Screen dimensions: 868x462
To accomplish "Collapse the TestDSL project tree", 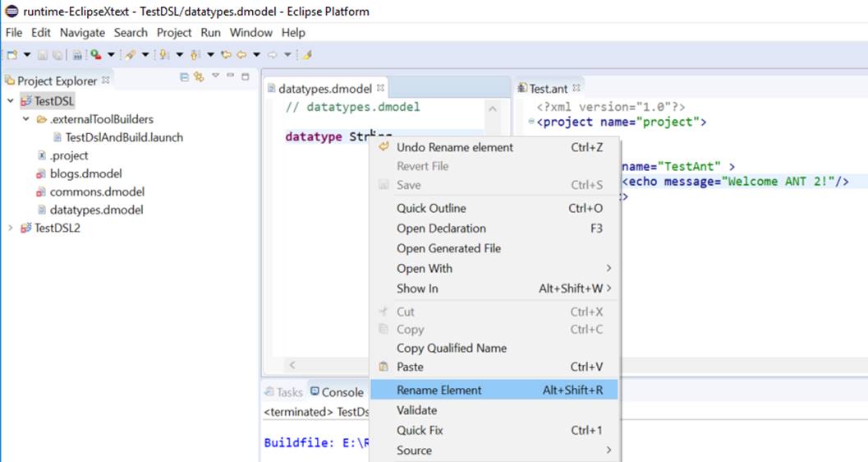I will [11, 101].
